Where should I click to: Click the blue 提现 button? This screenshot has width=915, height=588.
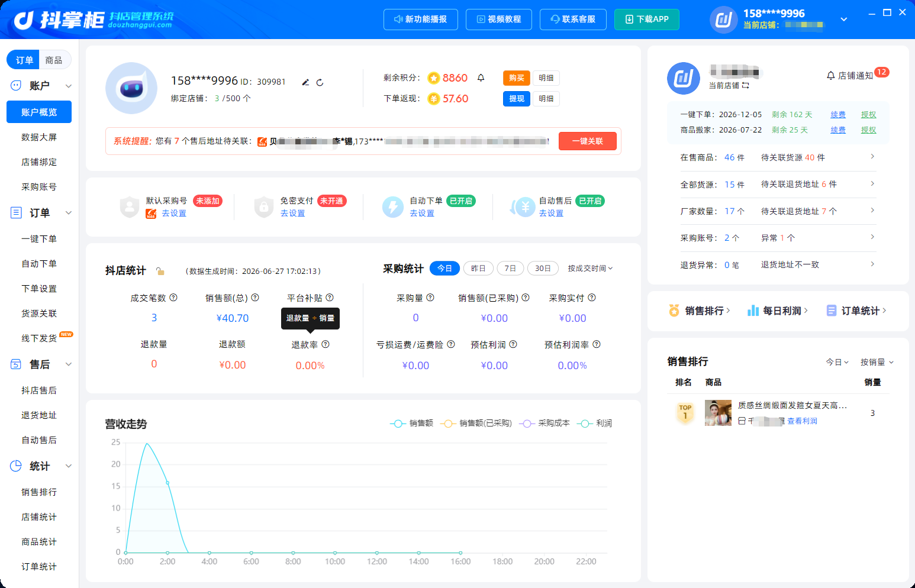(517, 99)
